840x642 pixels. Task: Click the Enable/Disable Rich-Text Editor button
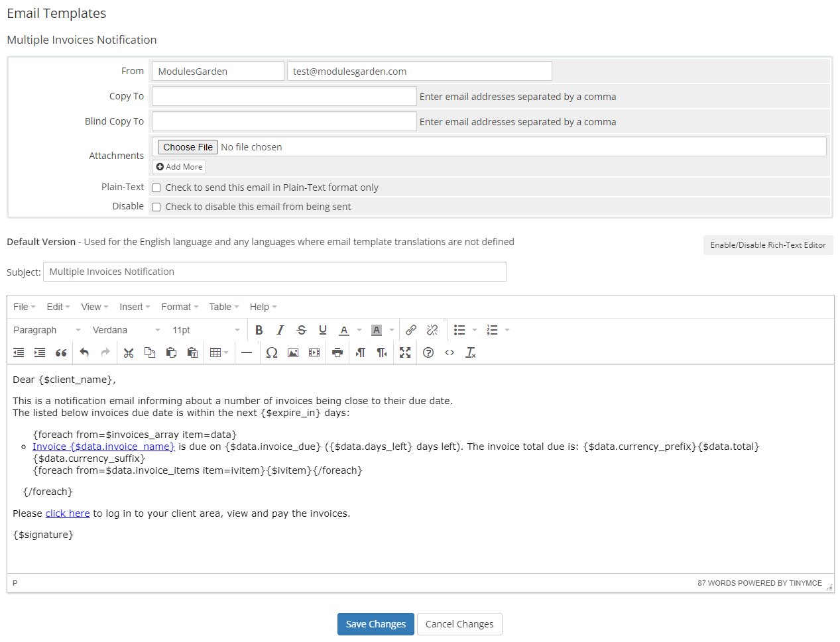pyautogui.click(x=768, y=245)
